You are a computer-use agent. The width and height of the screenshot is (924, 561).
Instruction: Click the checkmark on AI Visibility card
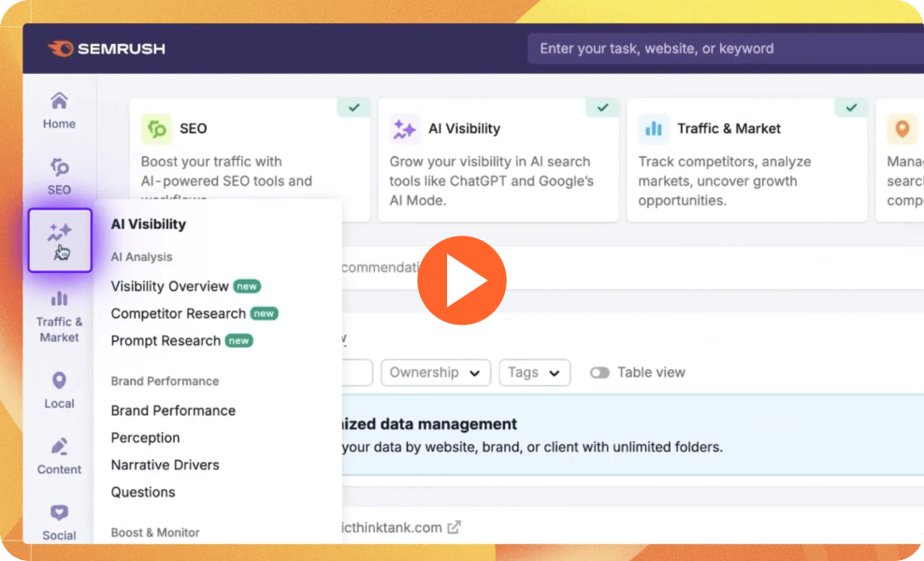602,108
